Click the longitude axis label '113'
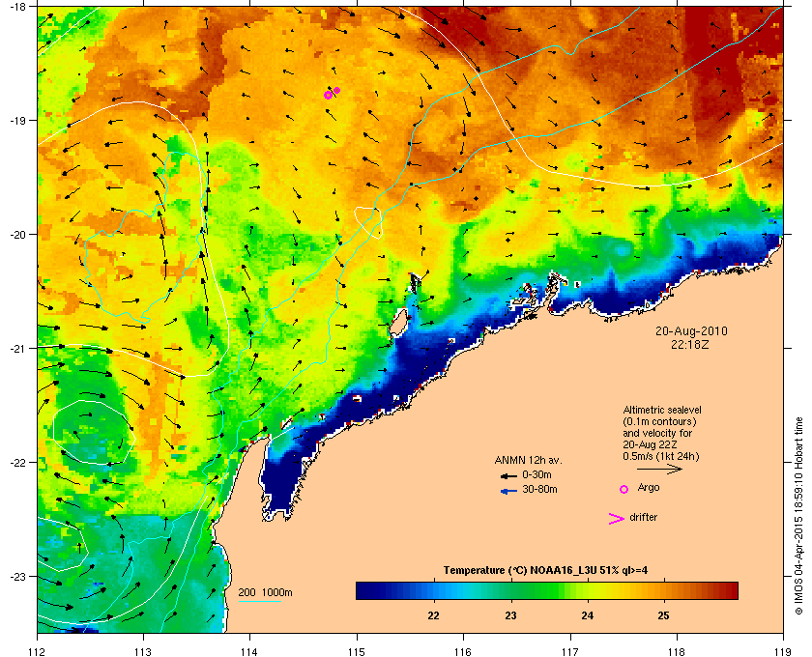 143,651
